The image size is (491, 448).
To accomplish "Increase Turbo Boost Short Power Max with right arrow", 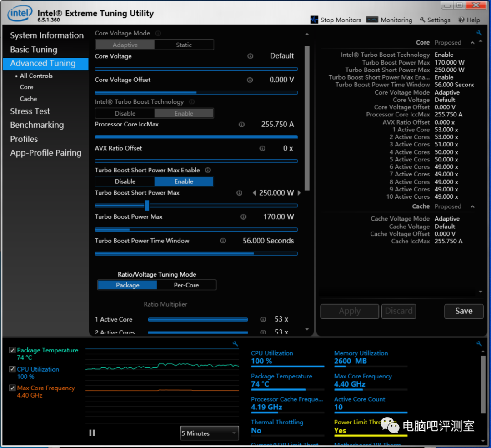I will coord(299,193).
